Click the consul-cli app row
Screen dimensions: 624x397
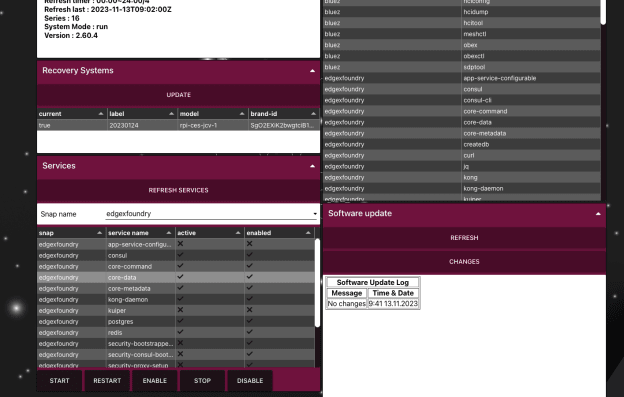click(x=462, y=100)
